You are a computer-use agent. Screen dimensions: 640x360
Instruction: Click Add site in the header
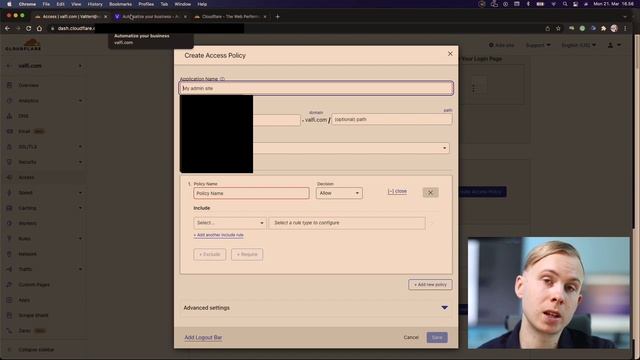[502, 45]
